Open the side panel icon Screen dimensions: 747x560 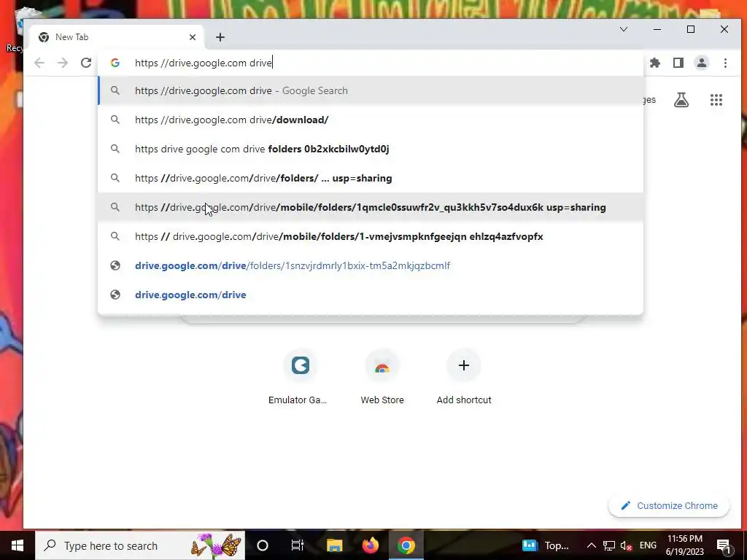click(678, 63)
